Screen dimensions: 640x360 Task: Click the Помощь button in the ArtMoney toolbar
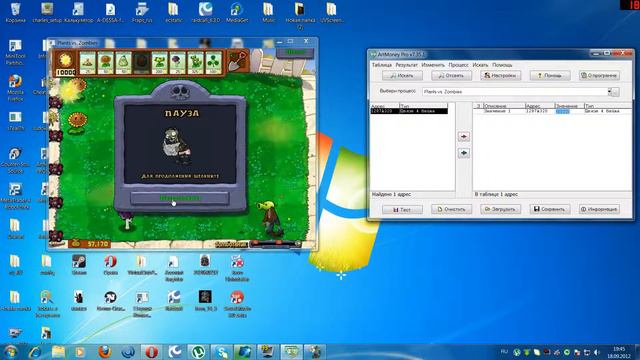tap(550, 76)
